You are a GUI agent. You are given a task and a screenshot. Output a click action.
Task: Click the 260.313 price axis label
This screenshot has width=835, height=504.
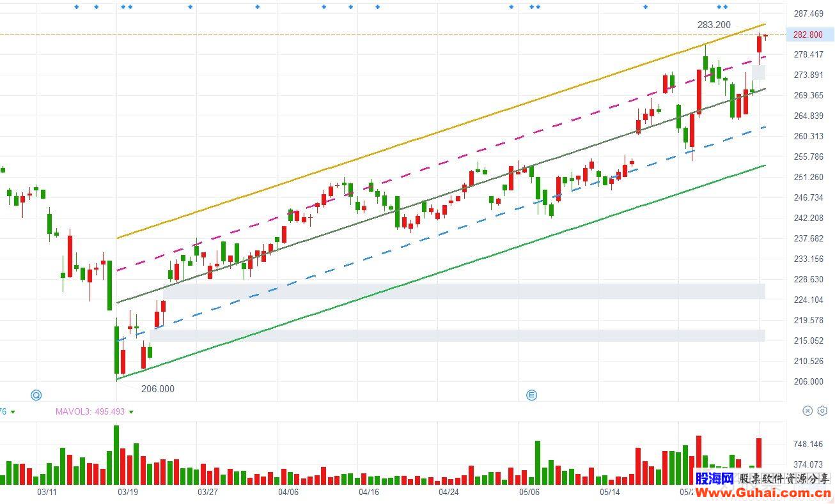tap(808, 136)
